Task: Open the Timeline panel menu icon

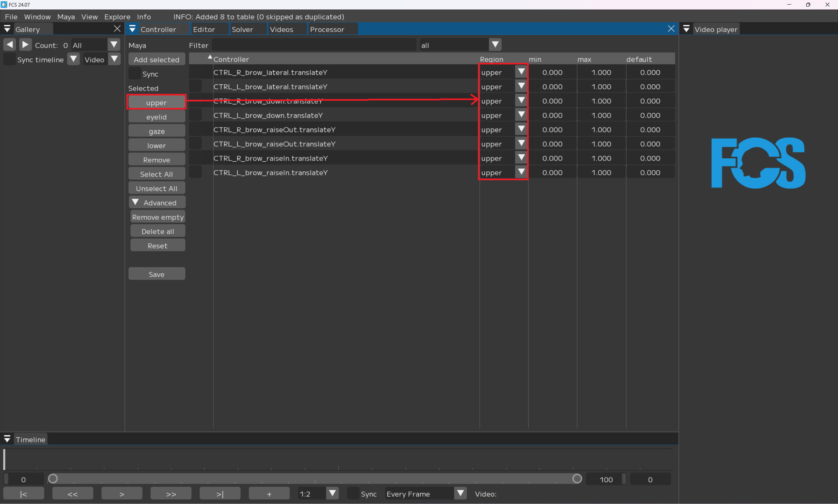Action: click(7, 439)
